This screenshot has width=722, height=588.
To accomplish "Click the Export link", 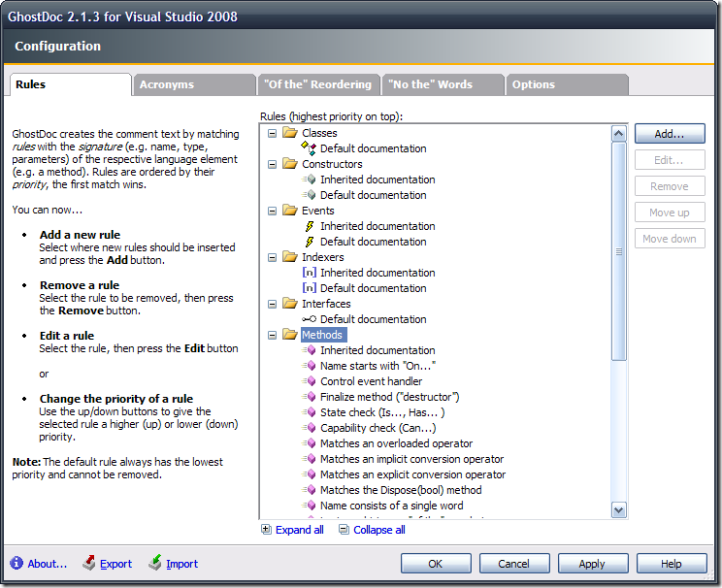I will [116, 564].
